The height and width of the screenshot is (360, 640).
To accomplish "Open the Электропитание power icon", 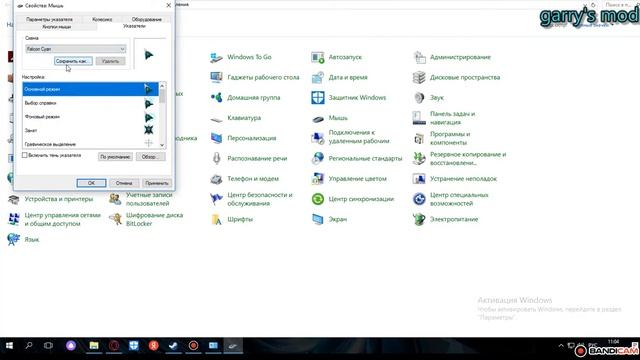I will click(419, 219).
